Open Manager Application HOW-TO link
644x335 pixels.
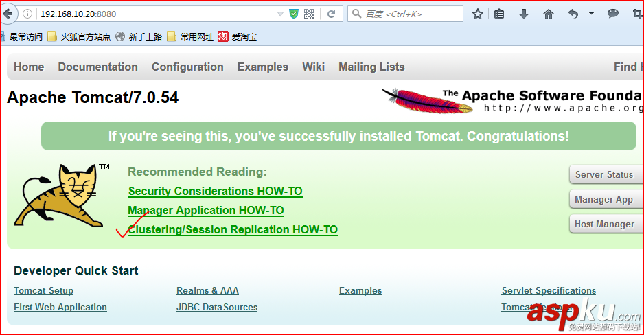click(x=206, y=211)
